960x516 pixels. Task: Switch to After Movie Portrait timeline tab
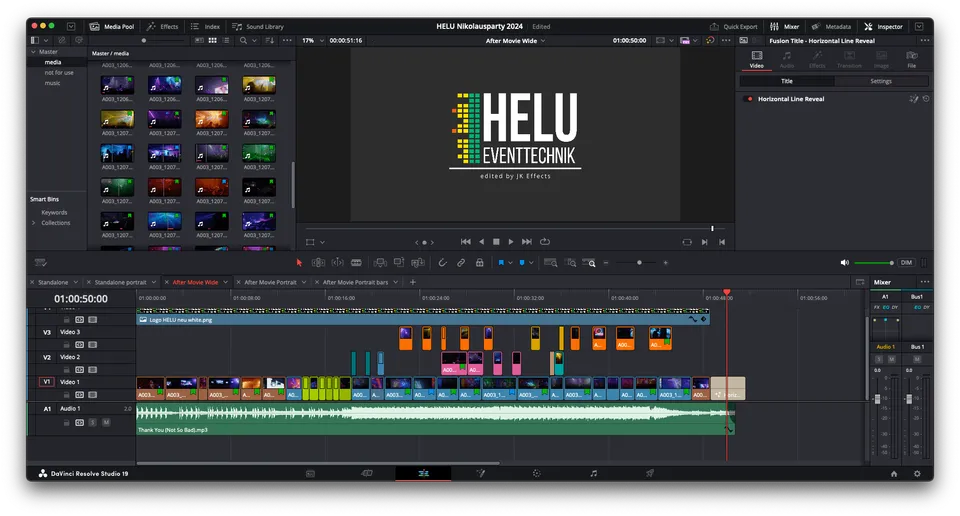(x=270, y=282)
